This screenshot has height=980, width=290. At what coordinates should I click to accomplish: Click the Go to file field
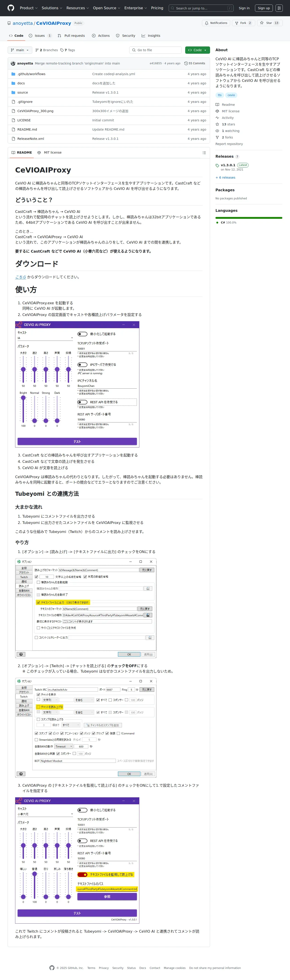coord(155,50)
